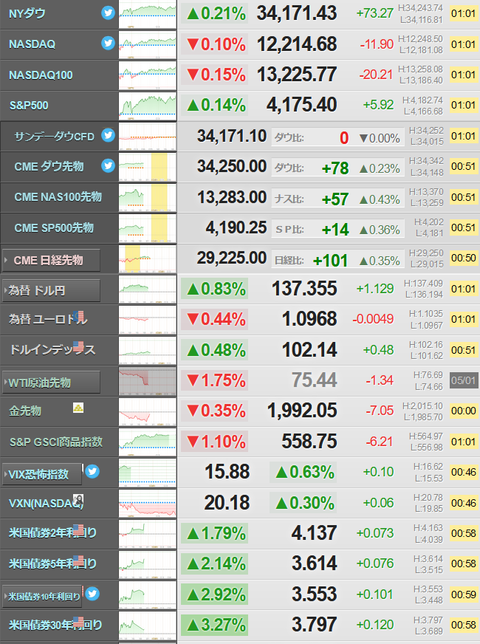The image size is (480, 644).
Task: Click the 米国債券30年利回り row label
Action: (x=55, y=625)
